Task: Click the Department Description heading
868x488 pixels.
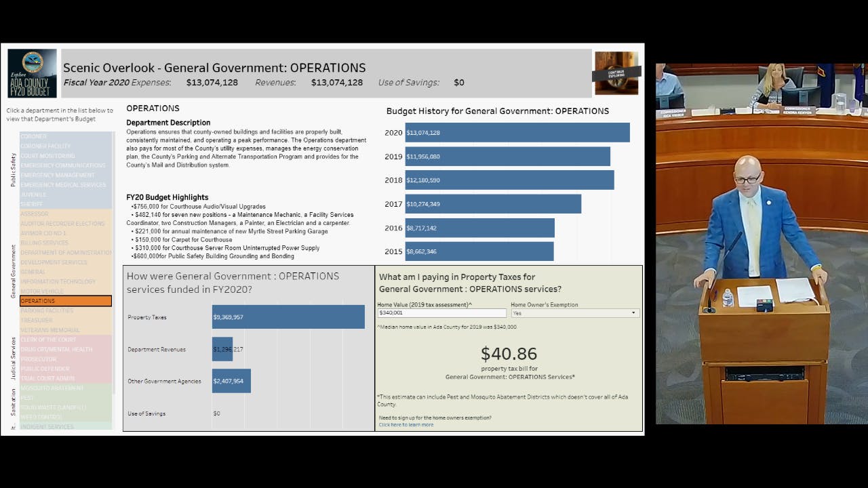Action: click(x=168, y=123)
